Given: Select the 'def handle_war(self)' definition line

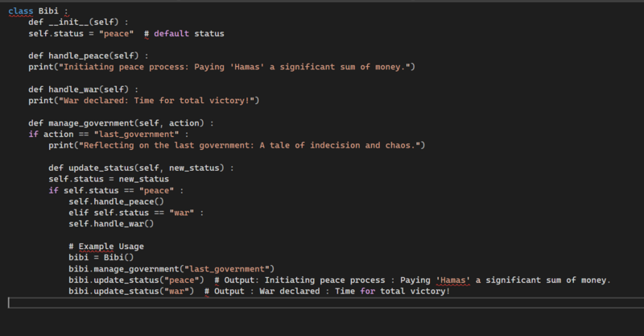Looking at the screenshot, I should pos(84,89).
